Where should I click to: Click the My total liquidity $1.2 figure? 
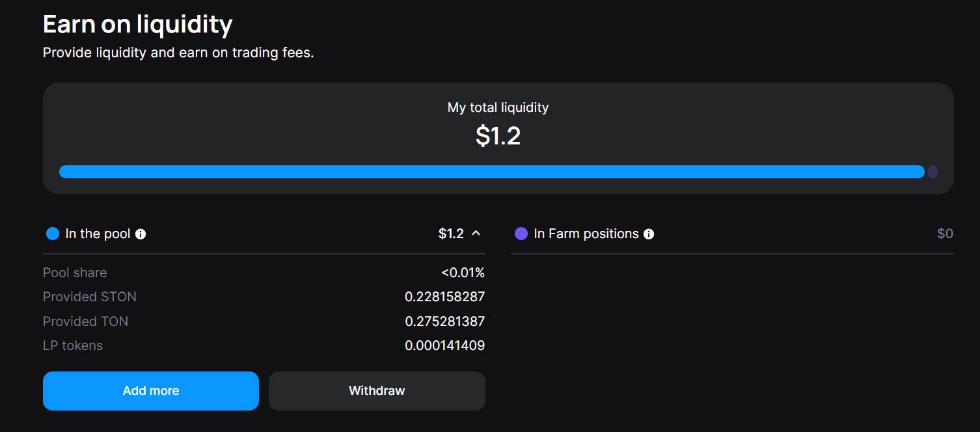[498, 136]
